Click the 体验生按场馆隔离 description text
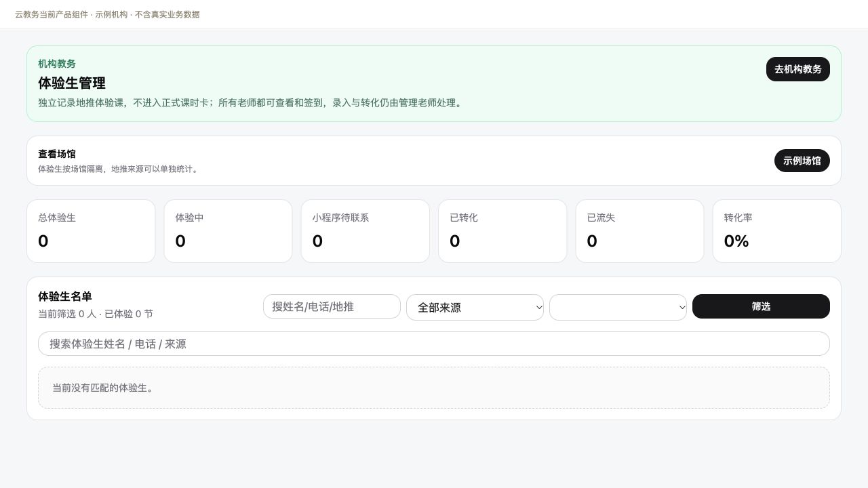868x488 pixels. [119, 169]
